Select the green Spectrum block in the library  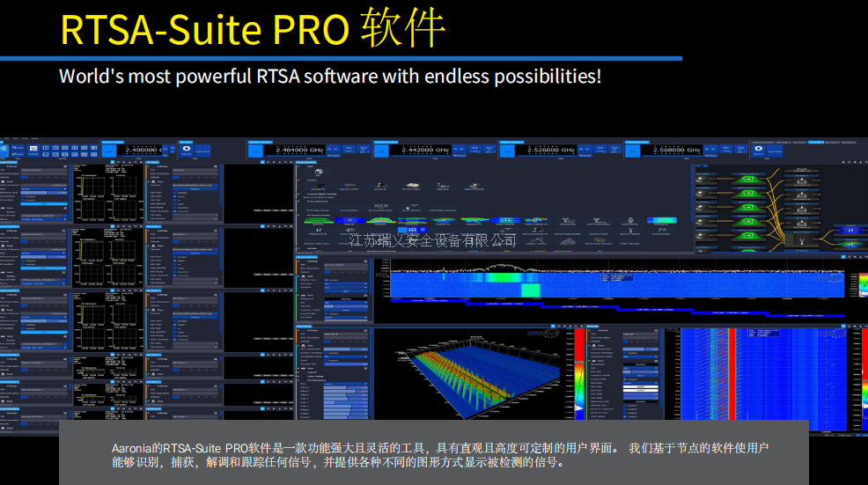319,221
